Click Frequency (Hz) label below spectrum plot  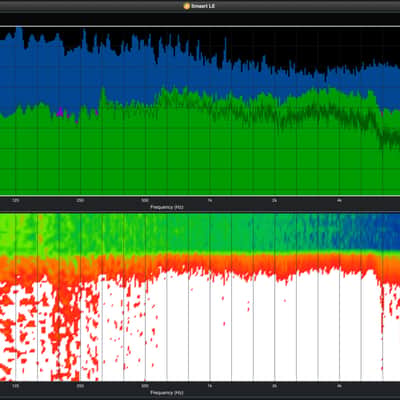point(167,207)
